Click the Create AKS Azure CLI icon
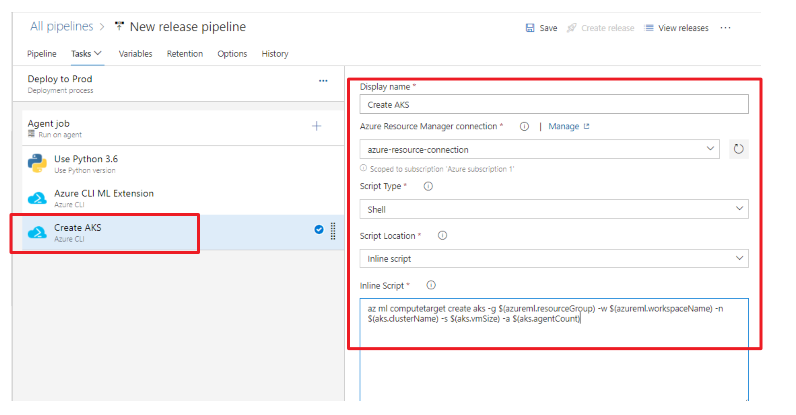Screen dimensions: 796x415 [37, 233]
